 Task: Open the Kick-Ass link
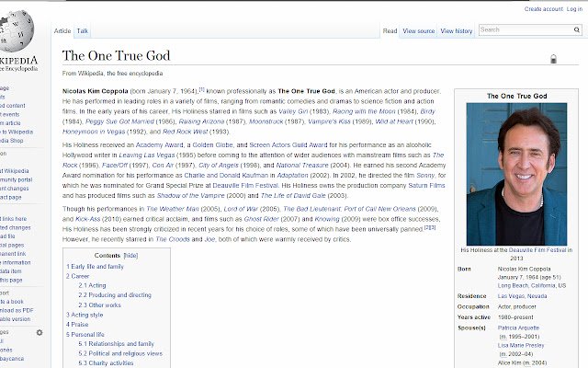click(88, 219)
